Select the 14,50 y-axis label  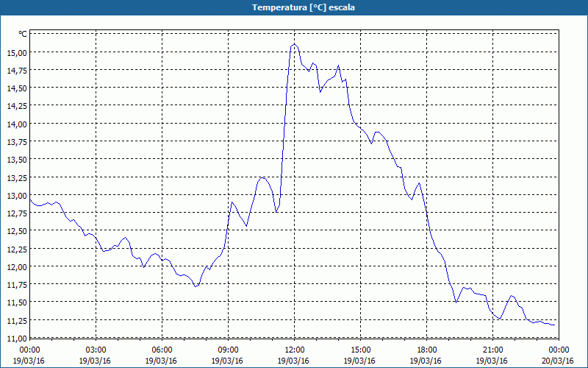point(17,88)
